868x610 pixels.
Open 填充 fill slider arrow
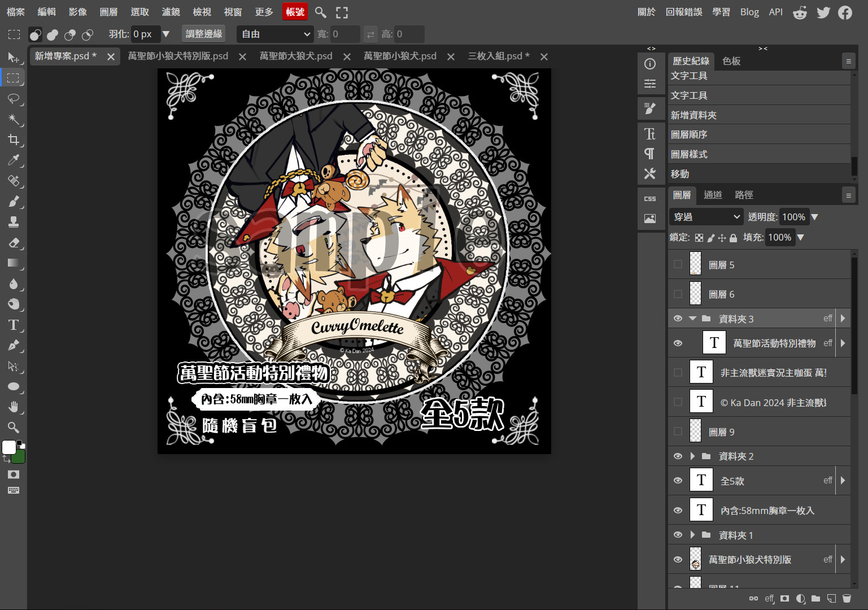click(x=800, y=237)
